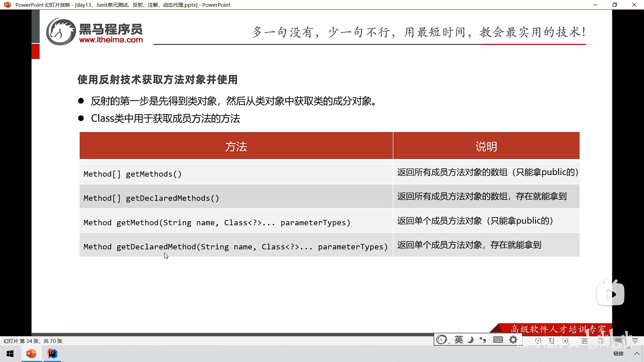Expand the taskbar toolbar double-chevron overflow
Image resolution: width=644 pixels, height=362 pixels.
click(629, 348)
